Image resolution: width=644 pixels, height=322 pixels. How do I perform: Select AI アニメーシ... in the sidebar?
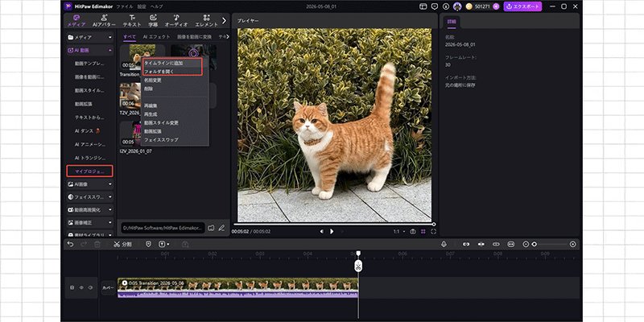tap(89, 145)
